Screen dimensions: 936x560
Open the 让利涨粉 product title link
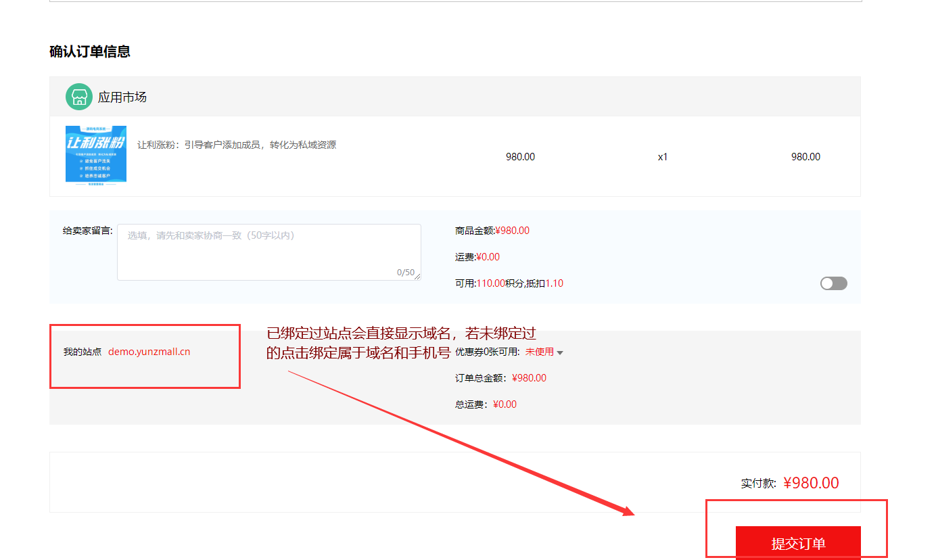(x=237, y=145)
